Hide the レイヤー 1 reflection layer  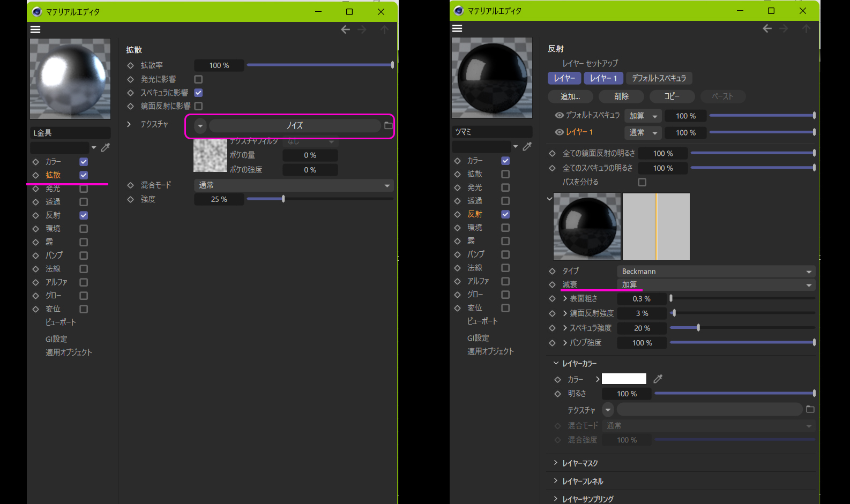(x=559, y=132)
